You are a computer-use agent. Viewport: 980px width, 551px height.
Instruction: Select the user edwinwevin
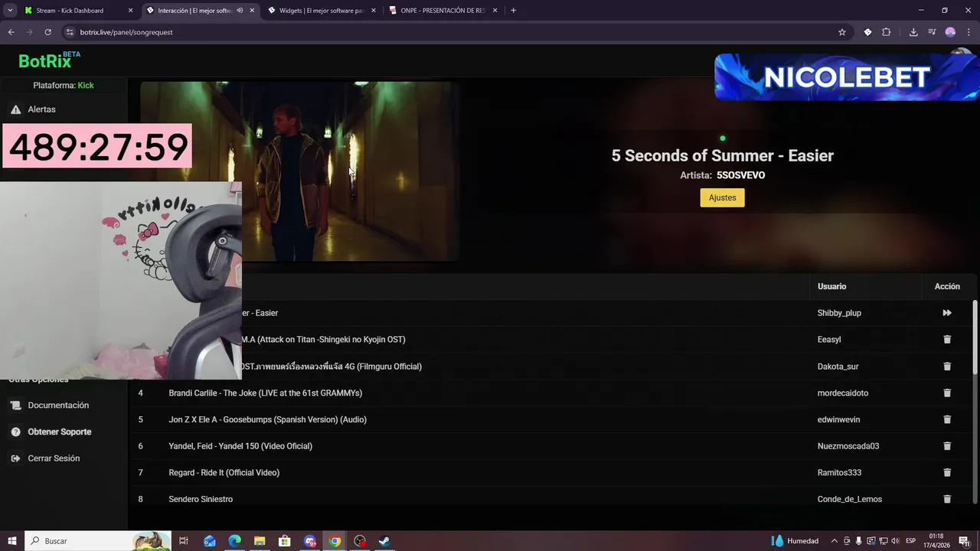838,419
